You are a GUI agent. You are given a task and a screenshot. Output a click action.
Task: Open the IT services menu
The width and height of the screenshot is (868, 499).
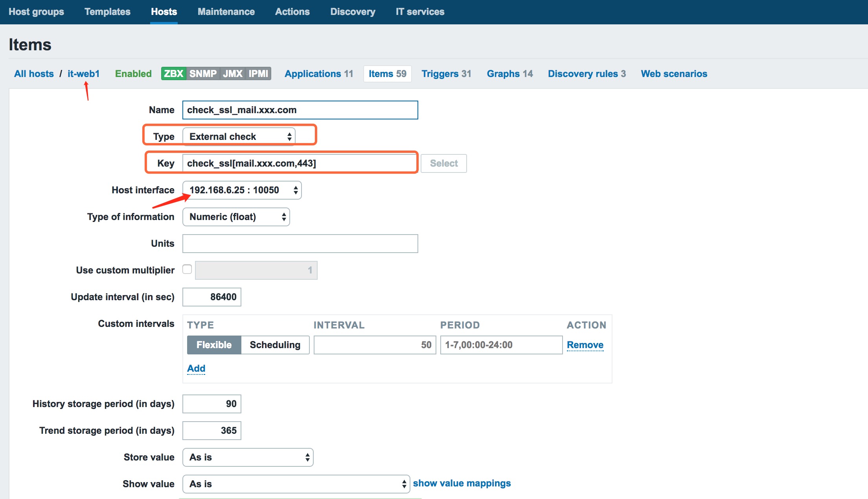coord(420,12)
